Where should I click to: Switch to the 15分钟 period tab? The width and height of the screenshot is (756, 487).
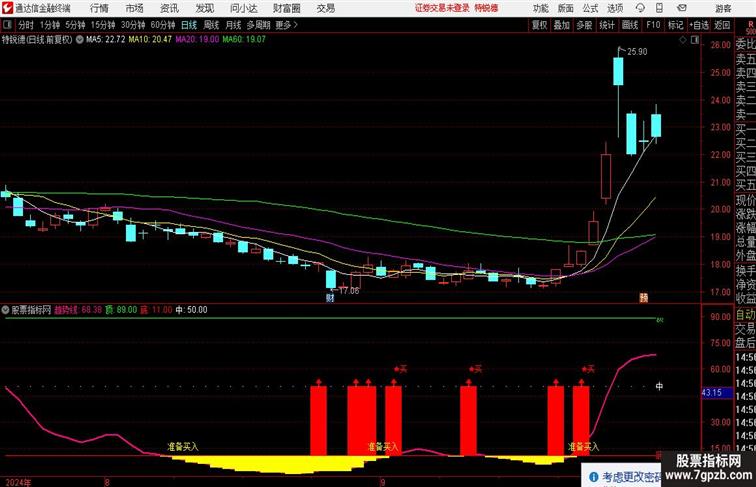click(103, 25)
